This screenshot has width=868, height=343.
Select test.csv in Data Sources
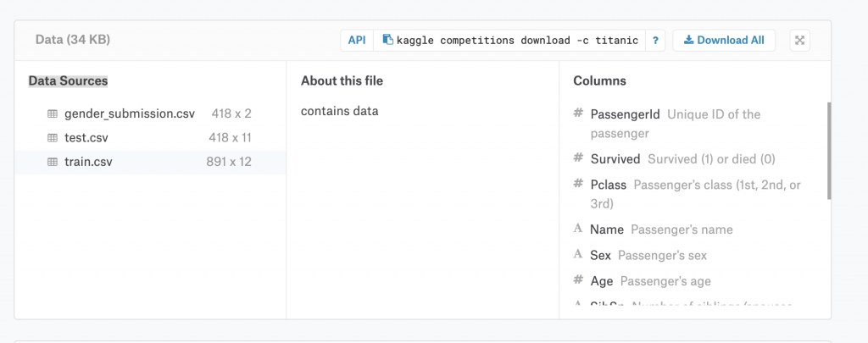coord(86,138)
